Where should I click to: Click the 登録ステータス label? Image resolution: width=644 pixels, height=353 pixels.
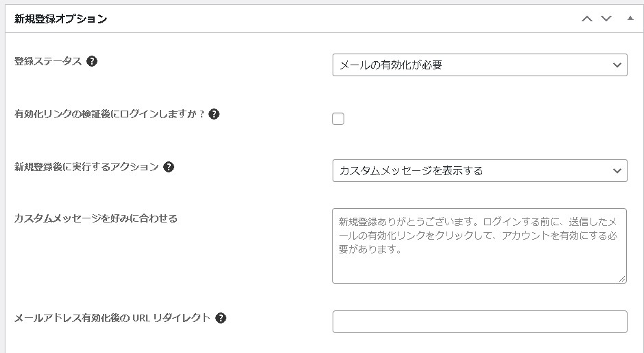coord(48,61)
